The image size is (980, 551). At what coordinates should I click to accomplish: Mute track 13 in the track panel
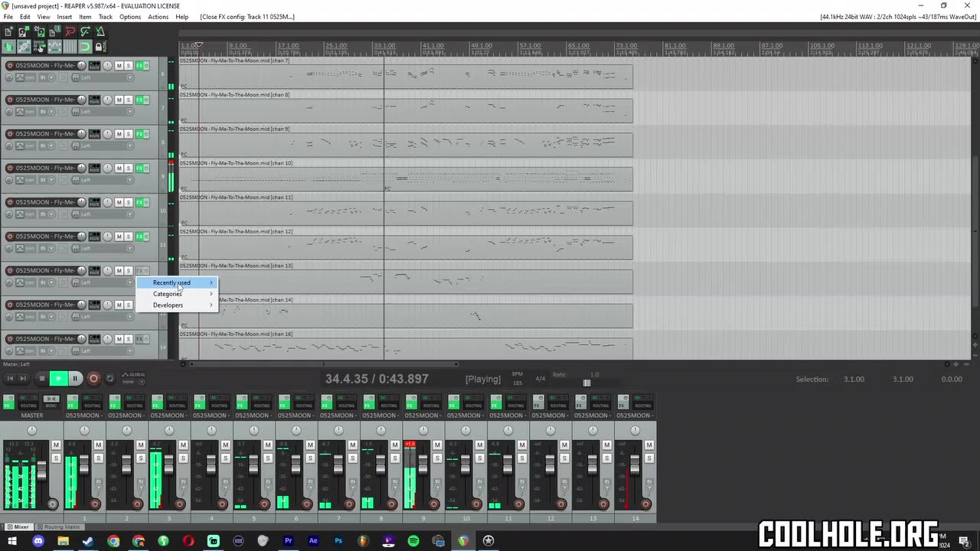click(x=119, y=305)
